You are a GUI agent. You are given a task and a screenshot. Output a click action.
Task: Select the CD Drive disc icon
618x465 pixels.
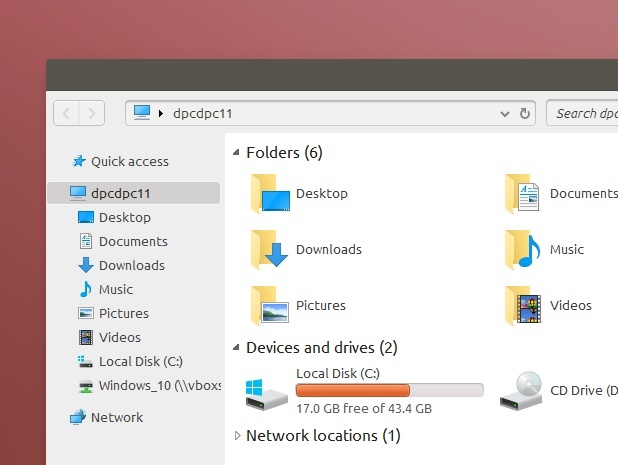tap(521, 391)
